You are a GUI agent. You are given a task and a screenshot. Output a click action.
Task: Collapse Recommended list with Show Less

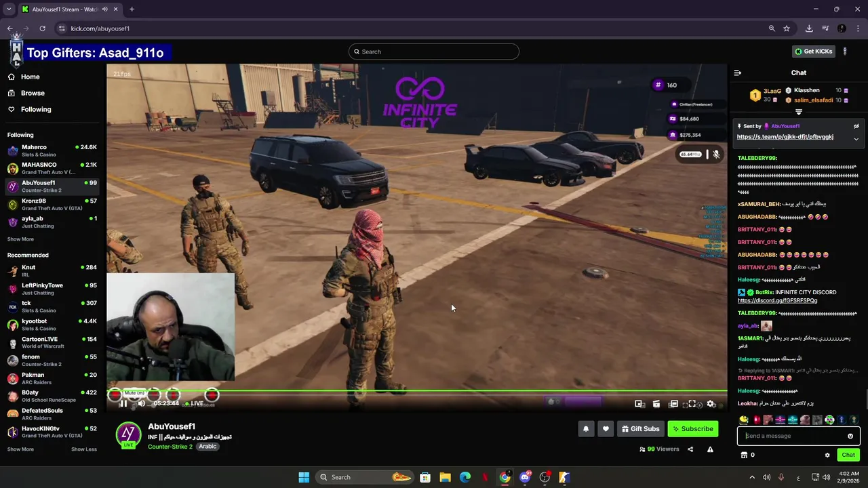(84, 449)
